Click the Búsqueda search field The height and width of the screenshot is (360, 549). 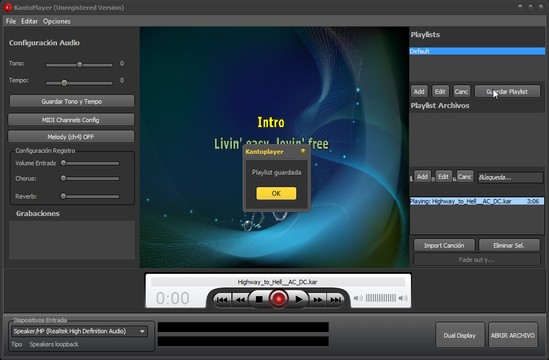click(x=510, y=177)
